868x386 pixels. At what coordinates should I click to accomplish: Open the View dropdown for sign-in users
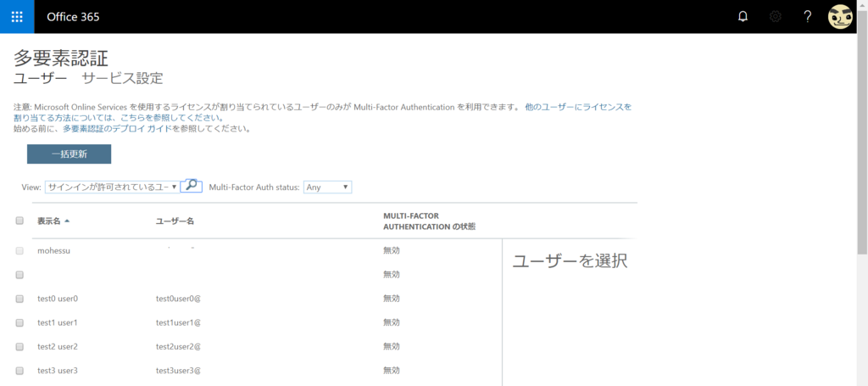click(x=112, y=187)
